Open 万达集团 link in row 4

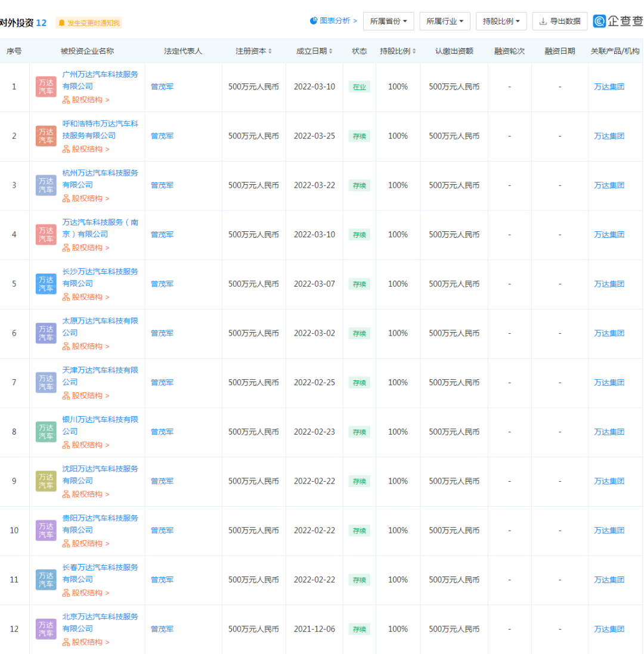[609, 235]
